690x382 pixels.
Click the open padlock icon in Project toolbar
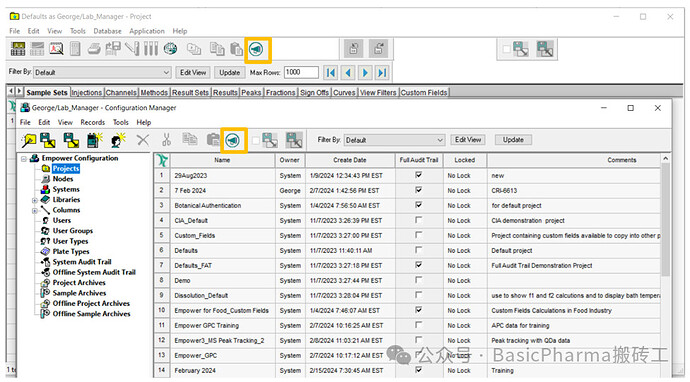tap(378, 49)
